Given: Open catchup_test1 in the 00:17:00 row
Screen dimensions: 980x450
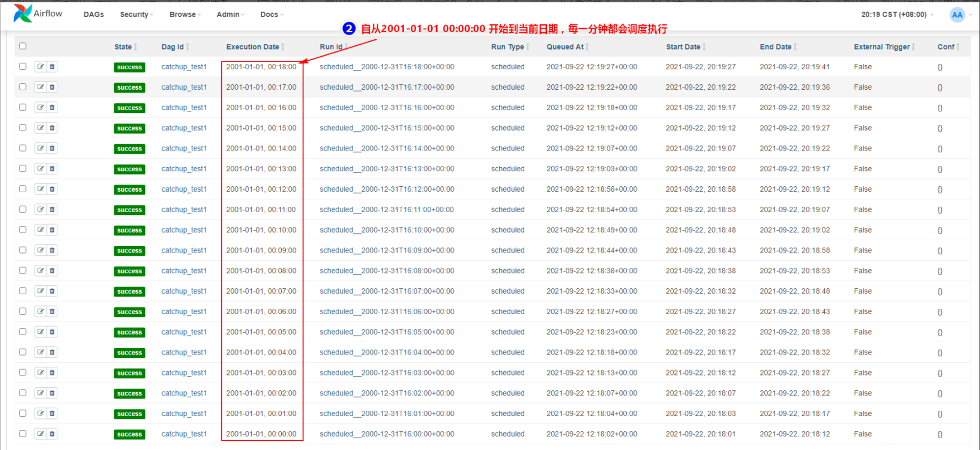Looking at the screenshot, I should [184, 87].
